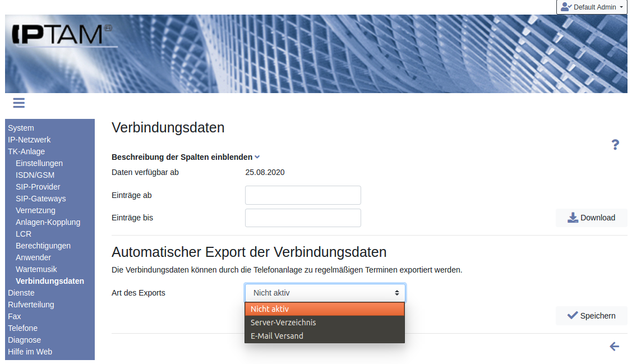Click the Speichern button
632x364 pixels.
[591, 316]
